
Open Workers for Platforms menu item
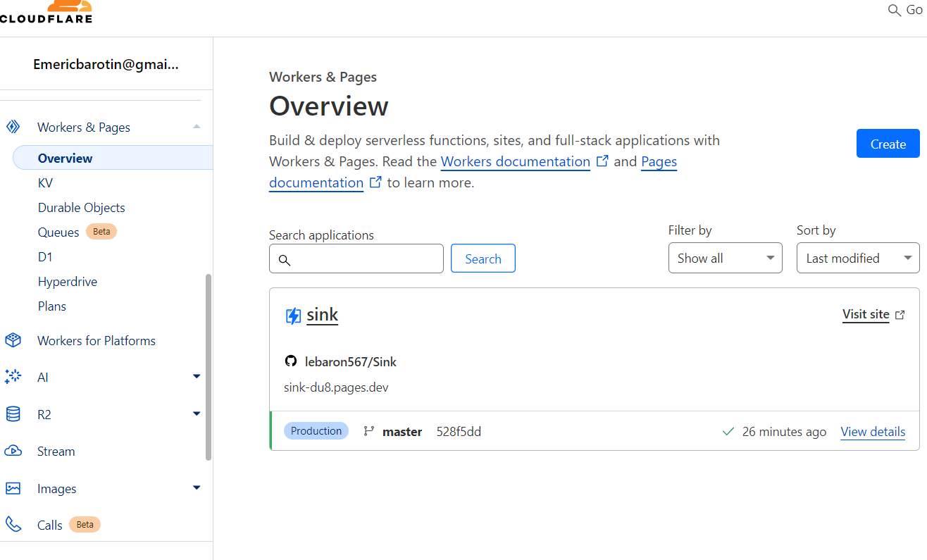click(97, 340)
